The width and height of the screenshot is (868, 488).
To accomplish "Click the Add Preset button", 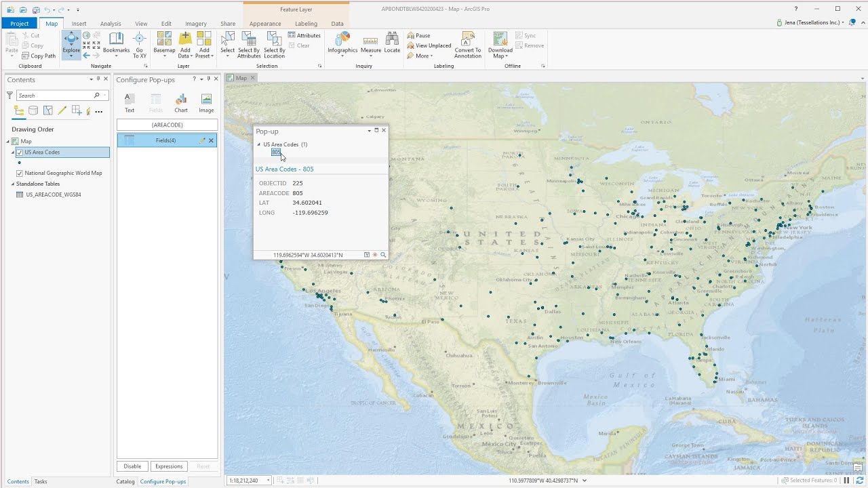I will click(x=204, y=45).
